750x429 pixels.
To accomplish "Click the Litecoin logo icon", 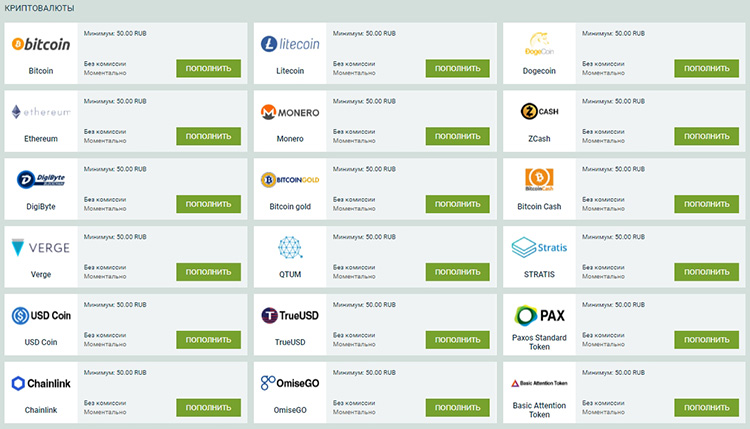I will pos(290,44).
